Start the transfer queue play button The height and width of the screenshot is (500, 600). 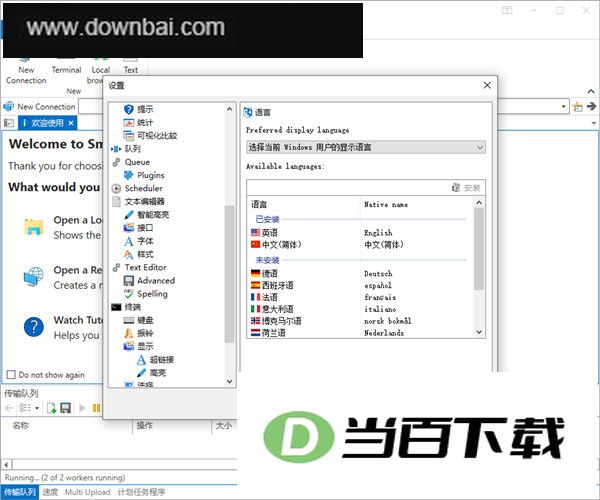pyautogui.click(x=82, y=408)
